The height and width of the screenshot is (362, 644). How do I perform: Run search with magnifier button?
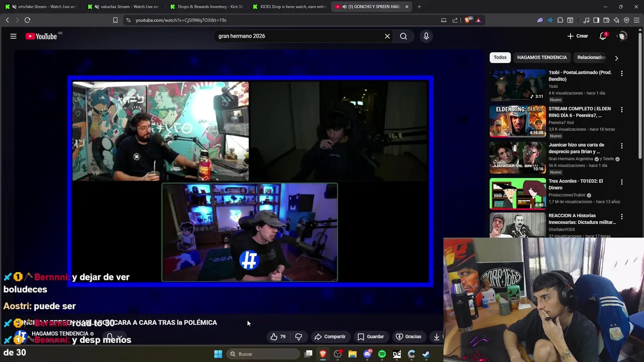point(404,36)
